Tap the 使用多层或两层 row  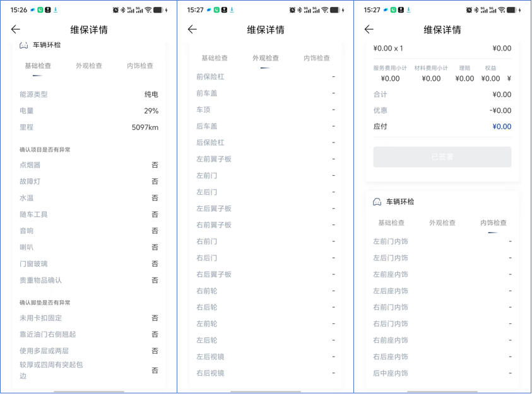point(89,351)
